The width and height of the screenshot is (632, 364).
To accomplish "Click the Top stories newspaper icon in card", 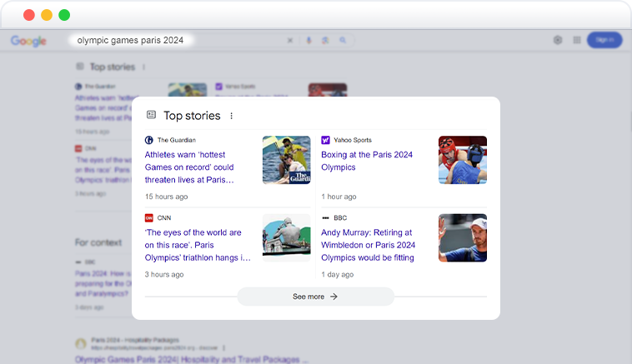I will click(151, 115).
